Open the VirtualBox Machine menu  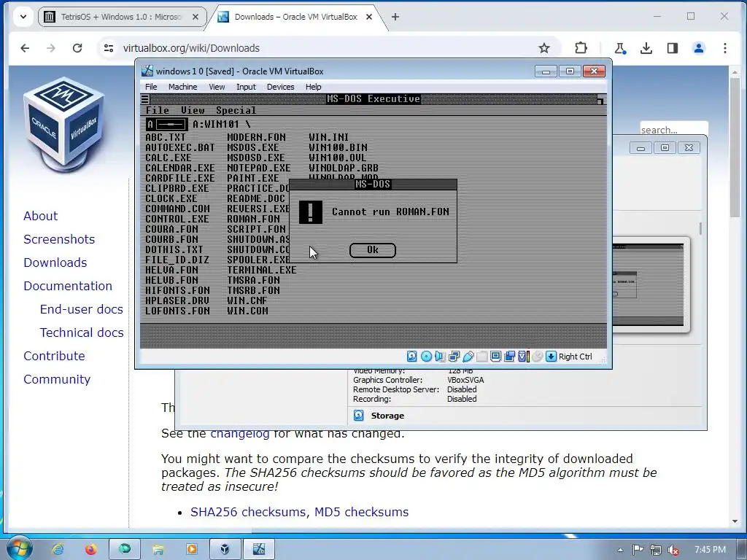(x=182, y=87)
